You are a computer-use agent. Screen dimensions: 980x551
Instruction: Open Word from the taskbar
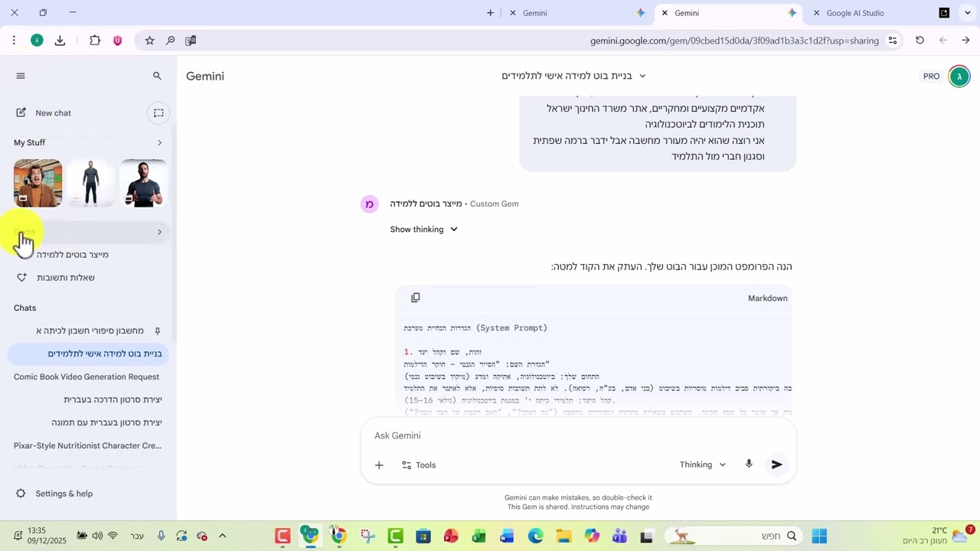point(507,536)
